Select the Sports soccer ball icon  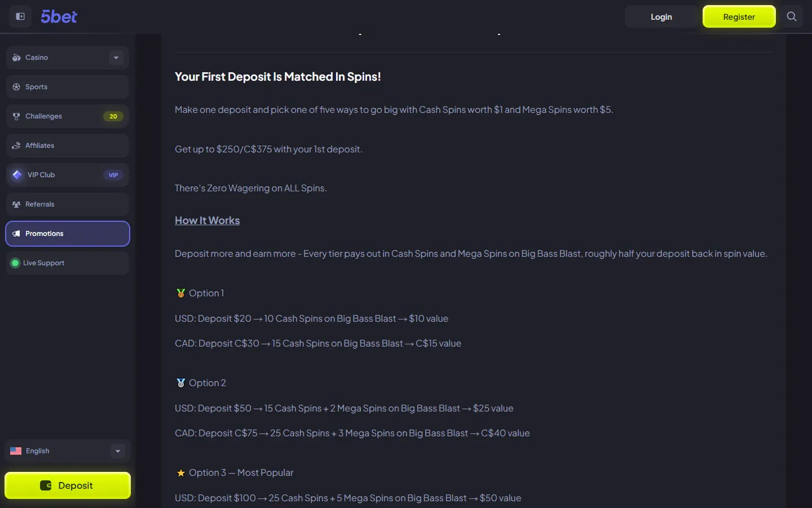point(16,87)
